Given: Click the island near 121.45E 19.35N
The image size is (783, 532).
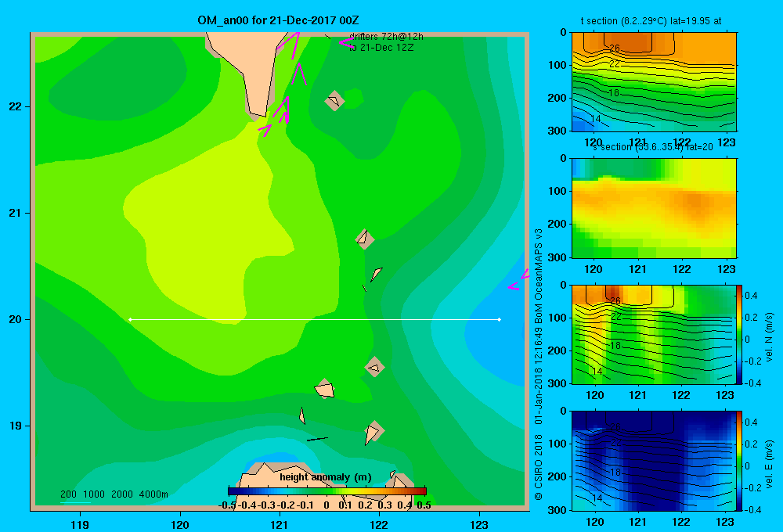Looking at the screenshot, I should (325, 389).
